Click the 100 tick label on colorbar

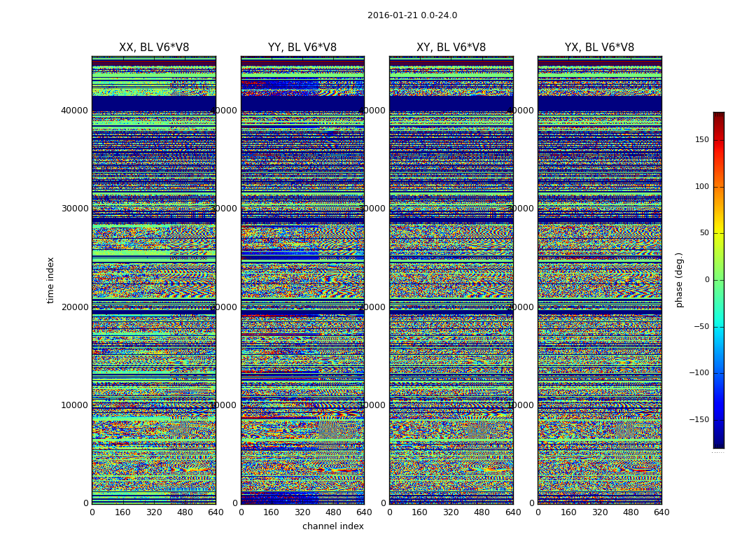tap(701, 186)
